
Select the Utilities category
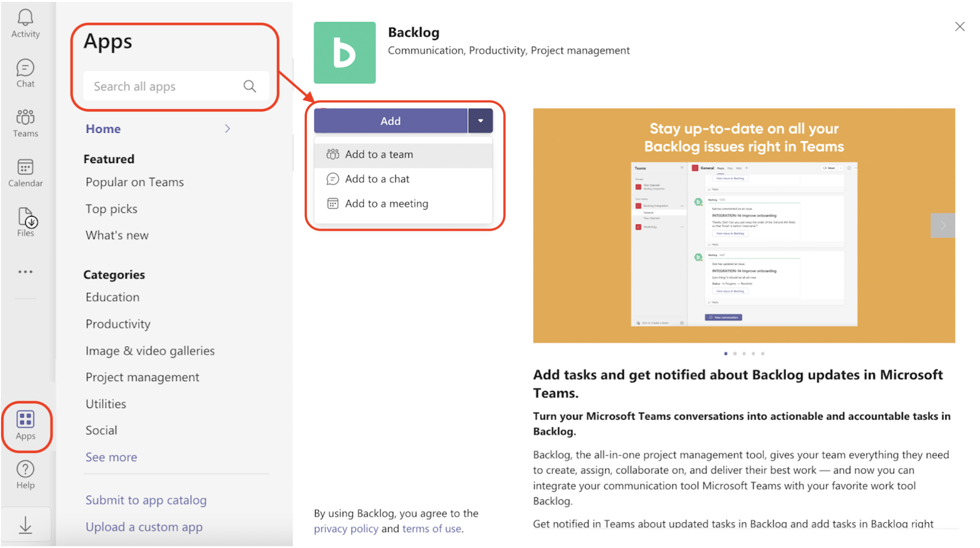106,403
